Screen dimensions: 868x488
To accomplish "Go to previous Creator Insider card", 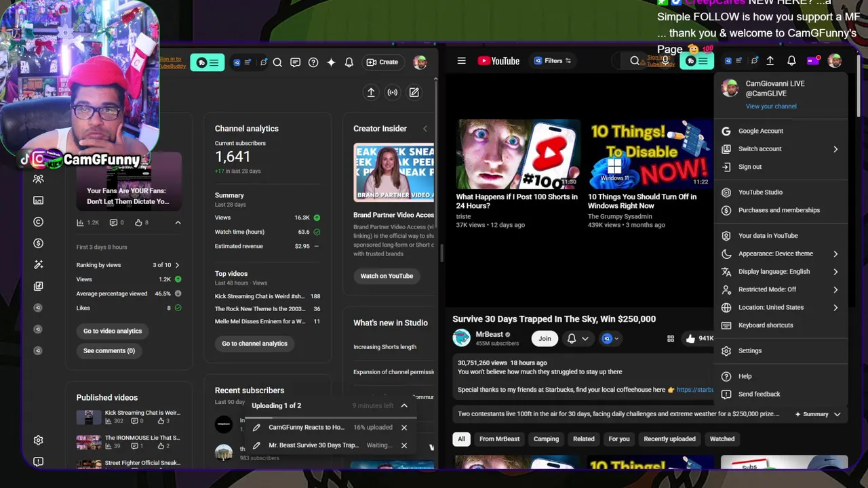I will (425, 129).
